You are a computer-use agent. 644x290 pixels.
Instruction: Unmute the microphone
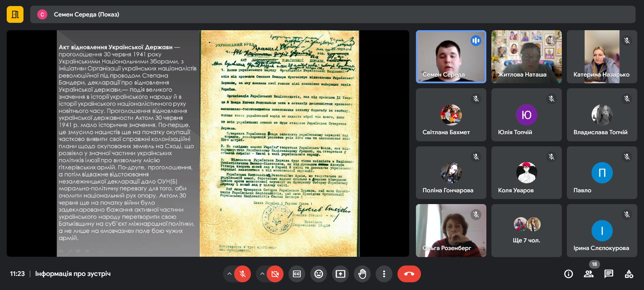point(243,274)
